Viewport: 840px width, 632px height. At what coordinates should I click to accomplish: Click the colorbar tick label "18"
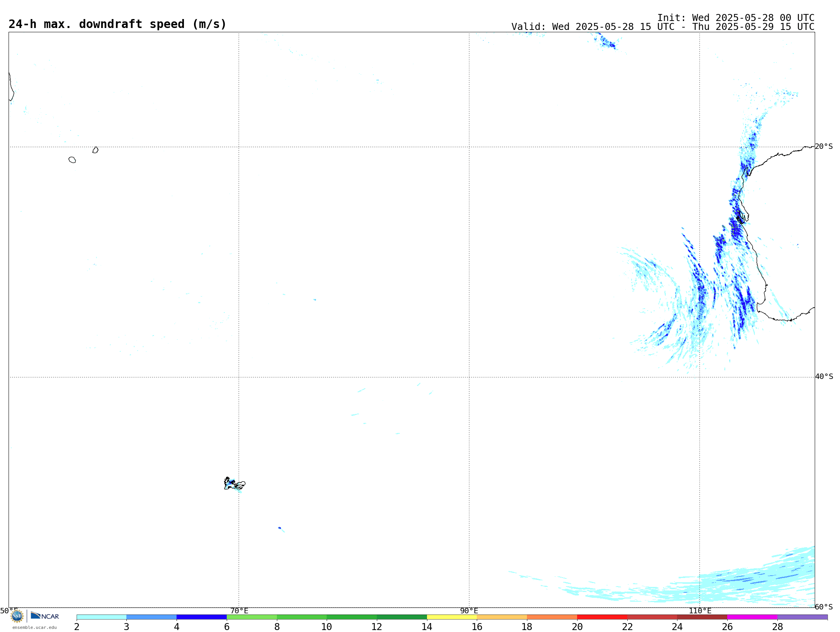point(527,627)
